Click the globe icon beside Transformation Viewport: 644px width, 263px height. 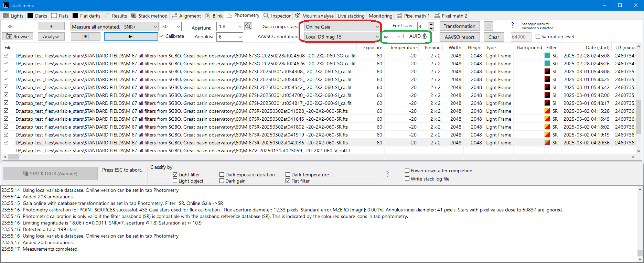[488, 26]
